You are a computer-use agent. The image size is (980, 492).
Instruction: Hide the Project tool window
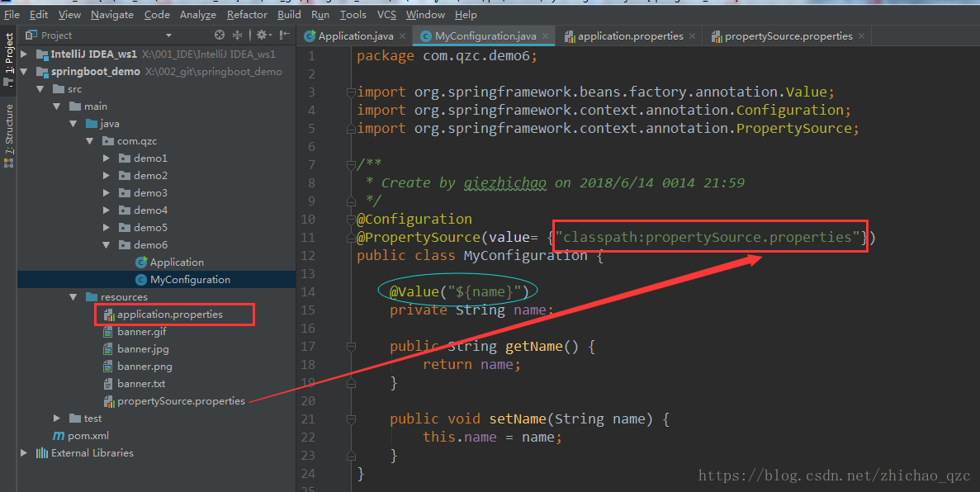pos(284,35)
